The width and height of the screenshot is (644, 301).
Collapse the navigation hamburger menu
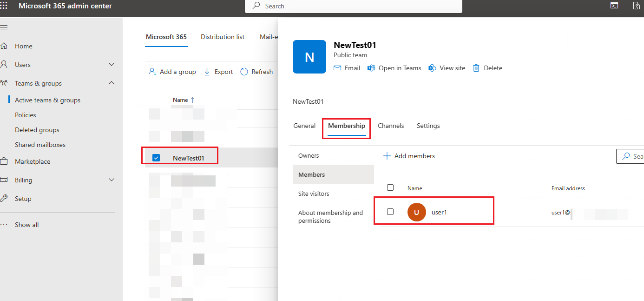[x=4, y=27]
